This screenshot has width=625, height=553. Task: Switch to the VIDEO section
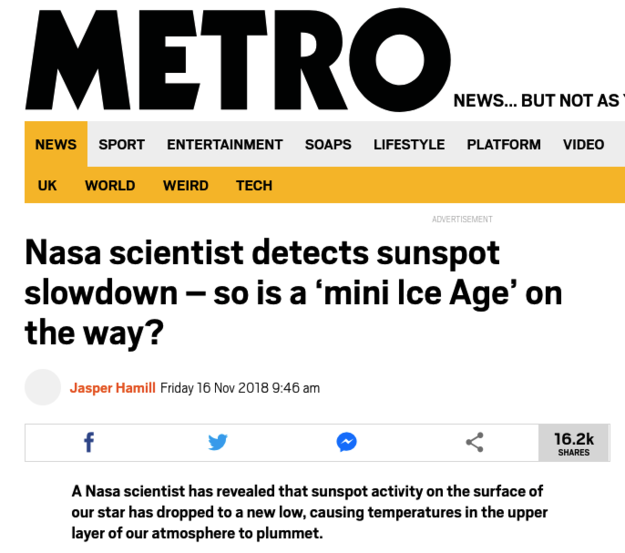[583, 144]
